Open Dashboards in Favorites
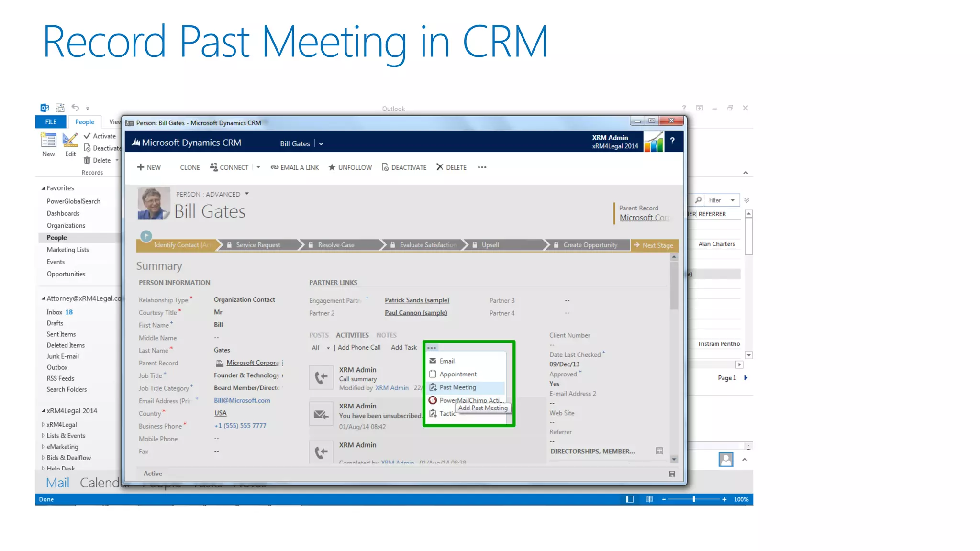 (x=63, y=213)
